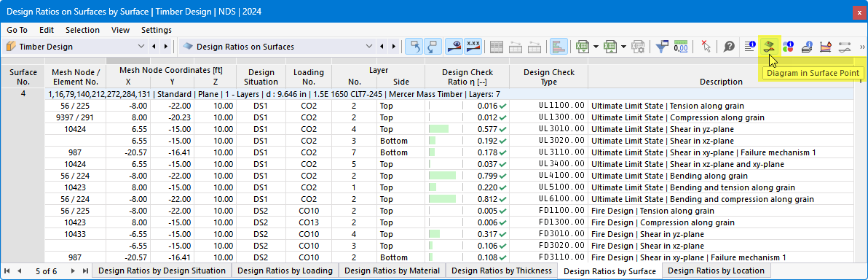
Task: Click the 0,00 decimal places icon
Action: coord(680,47)
